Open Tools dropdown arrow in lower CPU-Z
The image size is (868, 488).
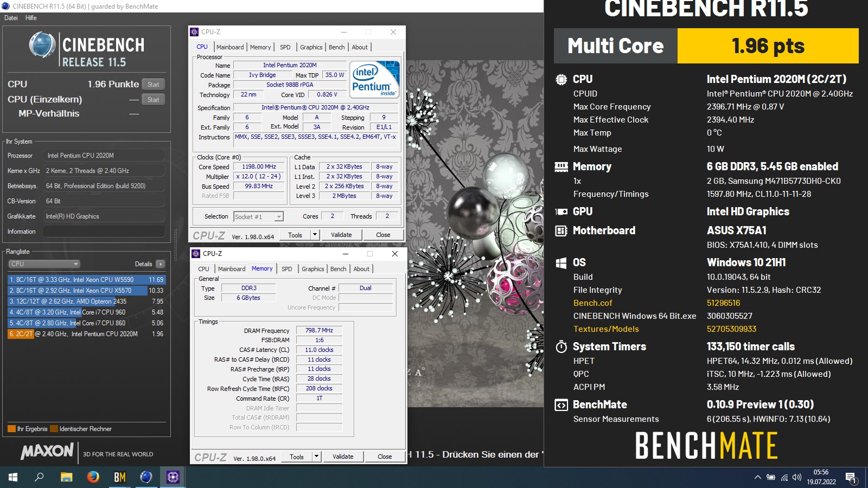[316, 457]
